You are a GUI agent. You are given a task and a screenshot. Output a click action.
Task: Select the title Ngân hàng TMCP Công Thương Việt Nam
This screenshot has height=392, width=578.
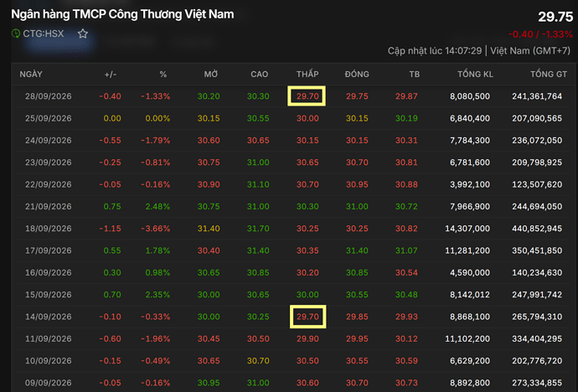coord(122,14)
